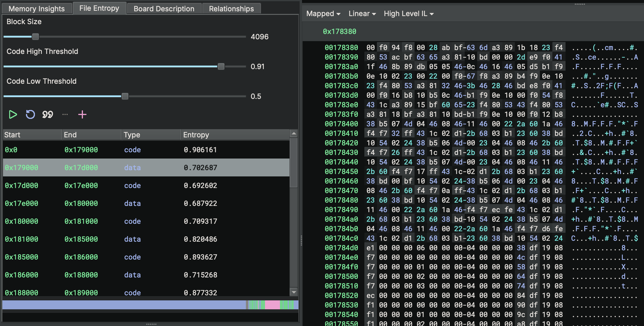The width and height of the screenshot is (644, 326).
Task: Click the reset/refresh circular arrow icon
Action: pyautogui.click(x=30, y=114)
